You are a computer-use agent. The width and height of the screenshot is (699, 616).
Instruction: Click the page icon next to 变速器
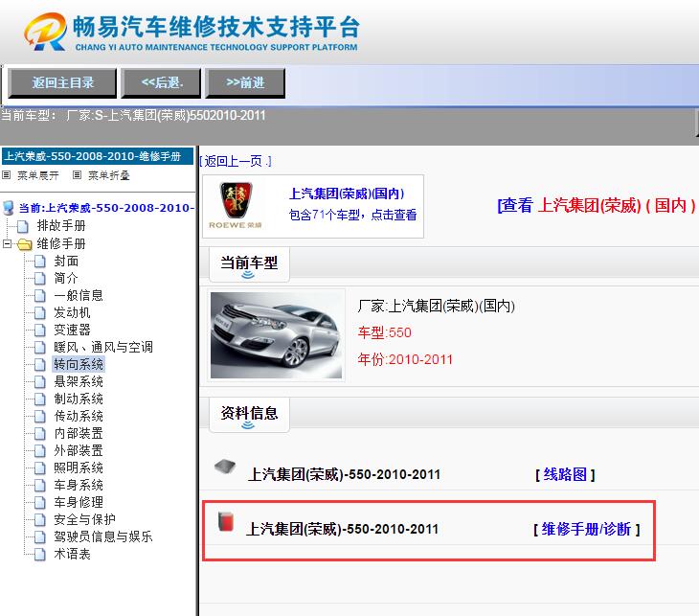[40, 331]
